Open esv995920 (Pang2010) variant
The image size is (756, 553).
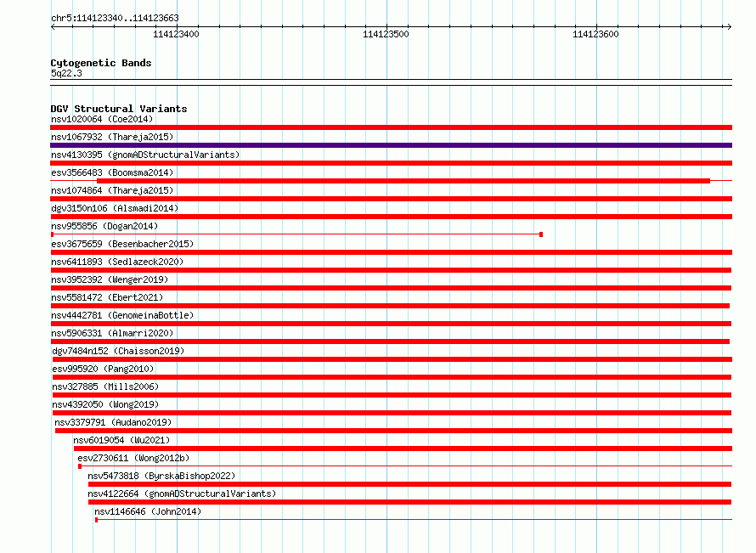tap(103, 369)
